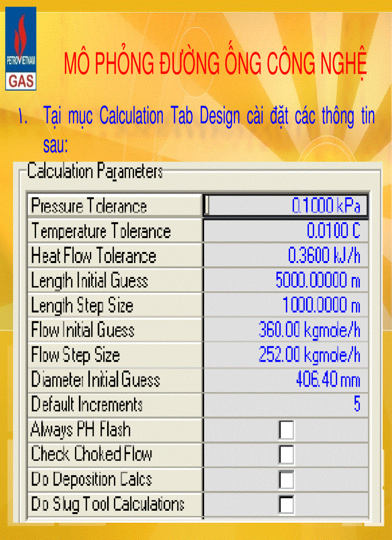This screenshot has height=540, width=392.
Task: Enable the Always PH Flash checkbox
Action: pyautogui.click(x=286, y=430)
